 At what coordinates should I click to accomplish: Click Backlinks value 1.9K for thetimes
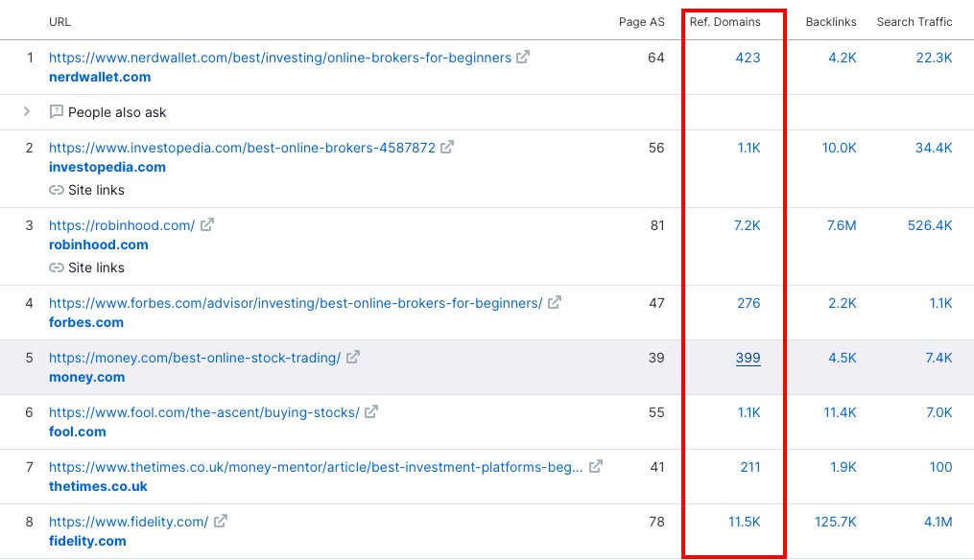(x=843, y=467)
